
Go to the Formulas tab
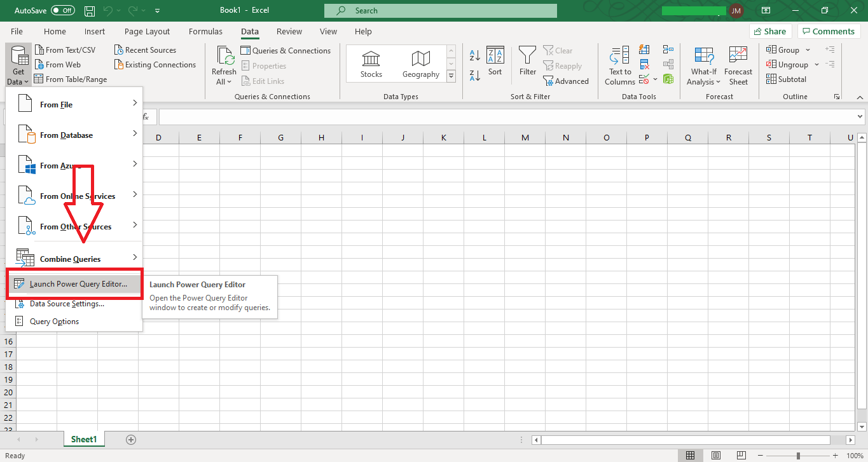pos(205,31)
